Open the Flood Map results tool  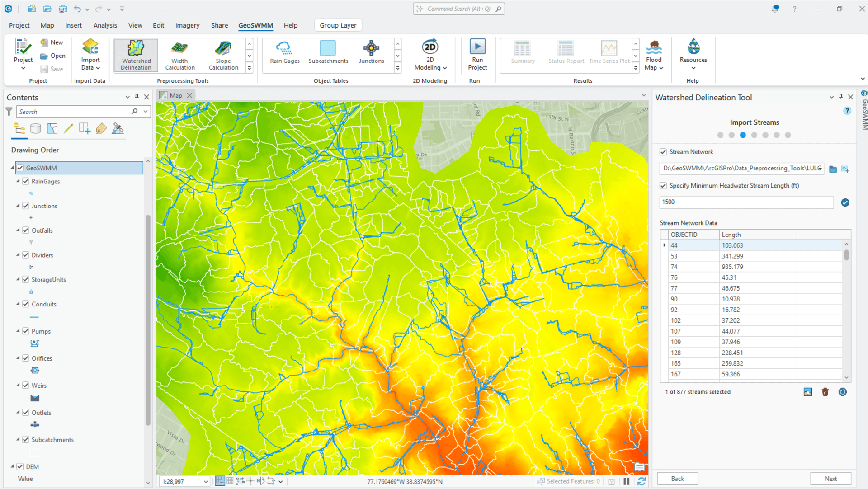click(653, 54)
